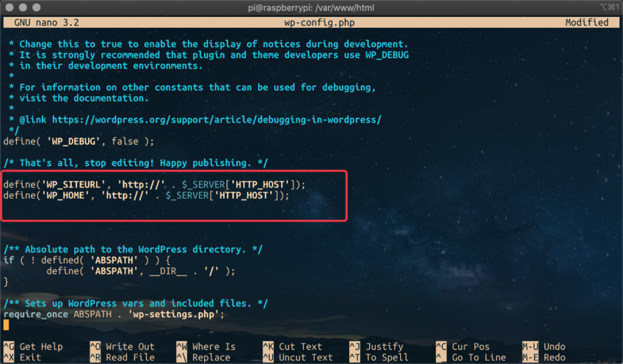
Task: Select the ^O Write Out shortcut
Action: click(122, 346)
